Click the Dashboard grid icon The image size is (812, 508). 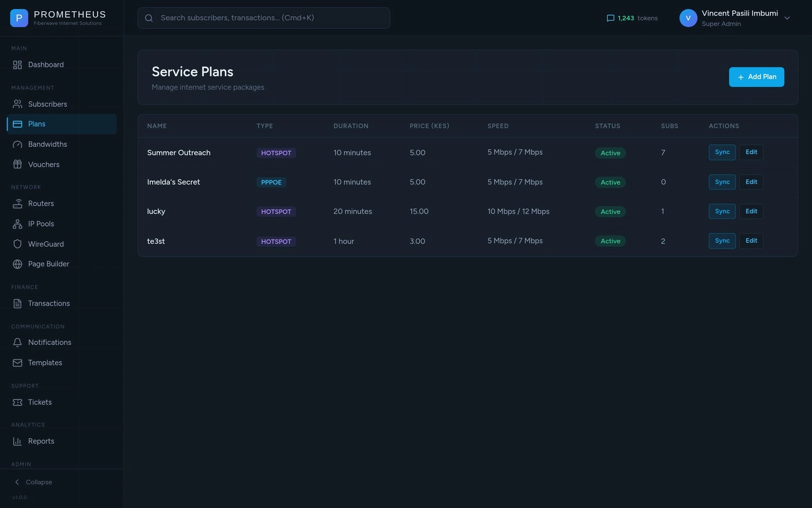tap(17, 65)
